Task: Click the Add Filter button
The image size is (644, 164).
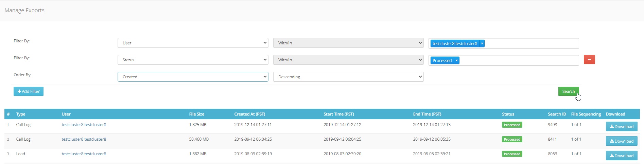Action: (x=29, y=91)
